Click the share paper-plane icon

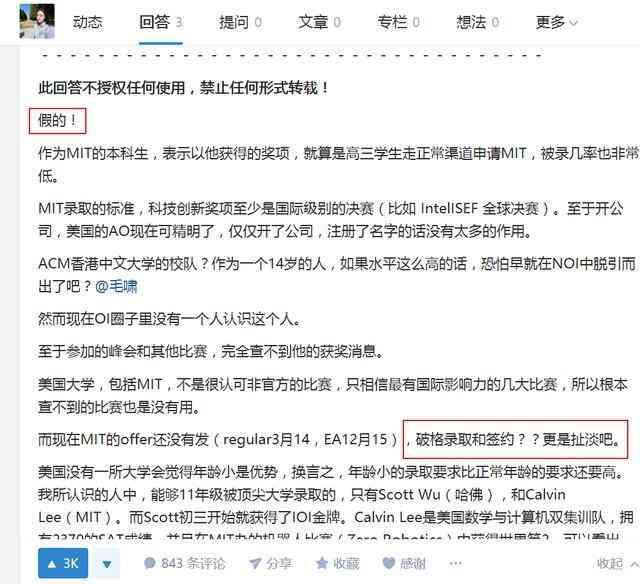tap(255, 564)
